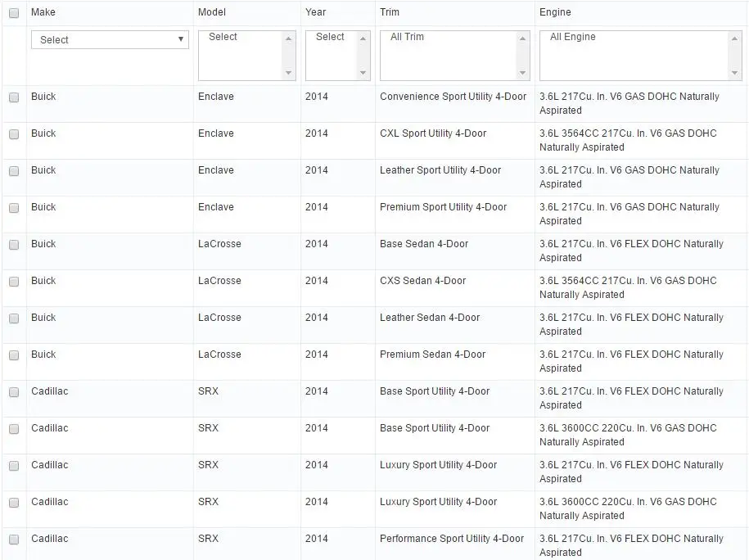
Task: Click the Engine list scroll-up arrow
Action: click(734, 38)
